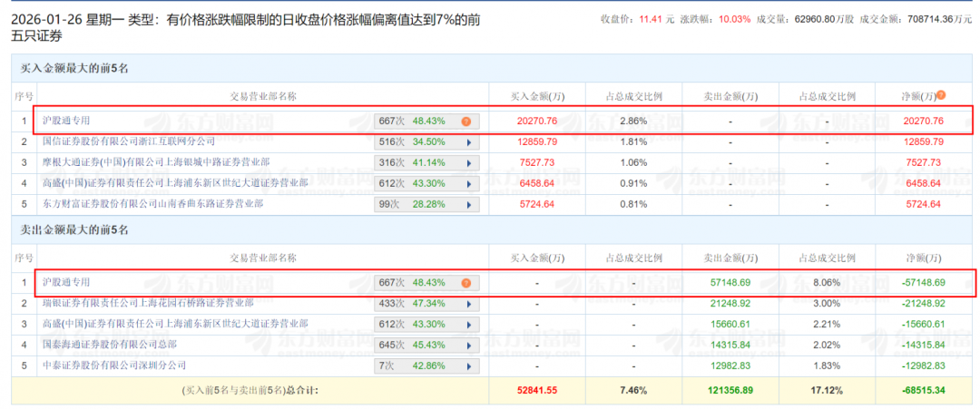Expand arrow for 瑞银证券上海花园石桥路 row
Viewport: 980px width, 409px height.
coord(469,304)
